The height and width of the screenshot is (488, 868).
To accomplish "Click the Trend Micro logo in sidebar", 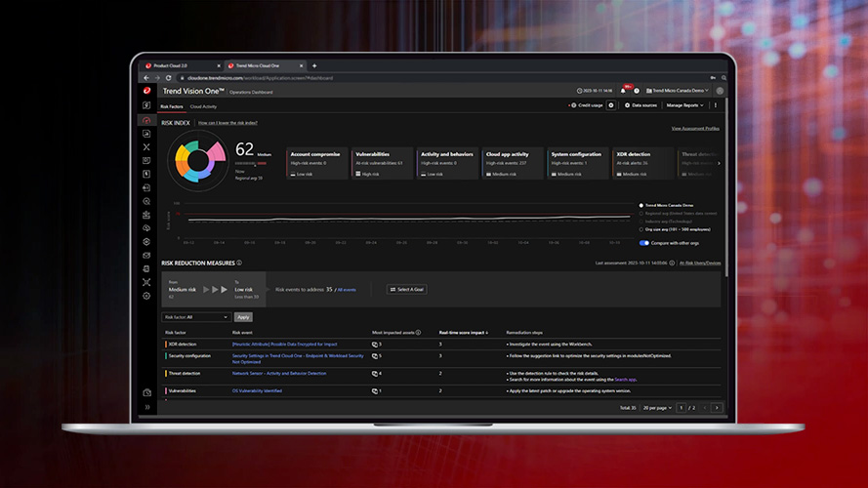I will click(x=146, y=91).
